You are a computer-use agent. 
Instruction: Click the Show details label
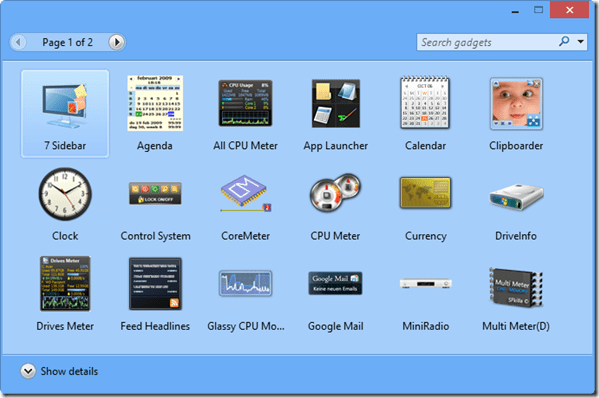tap(69, 371)
